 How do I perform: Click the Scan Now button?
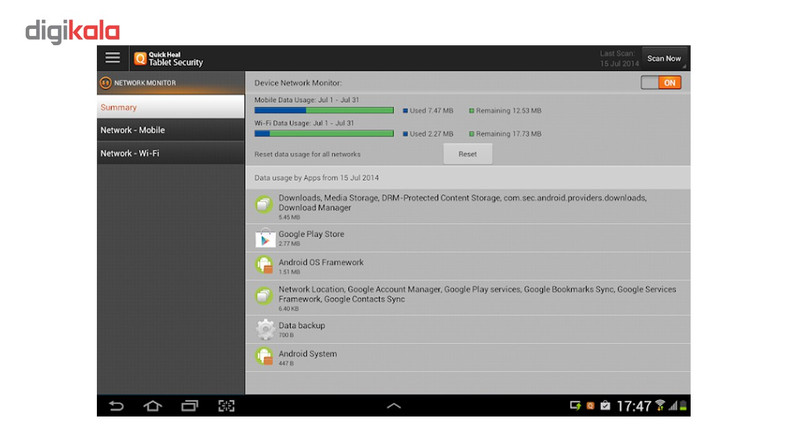pos(664,59)
